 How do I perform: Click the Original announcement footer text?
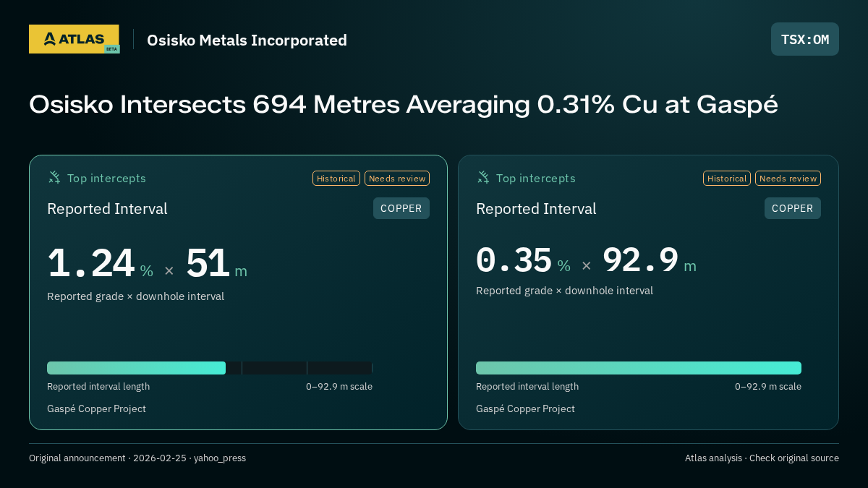[137, 458]
